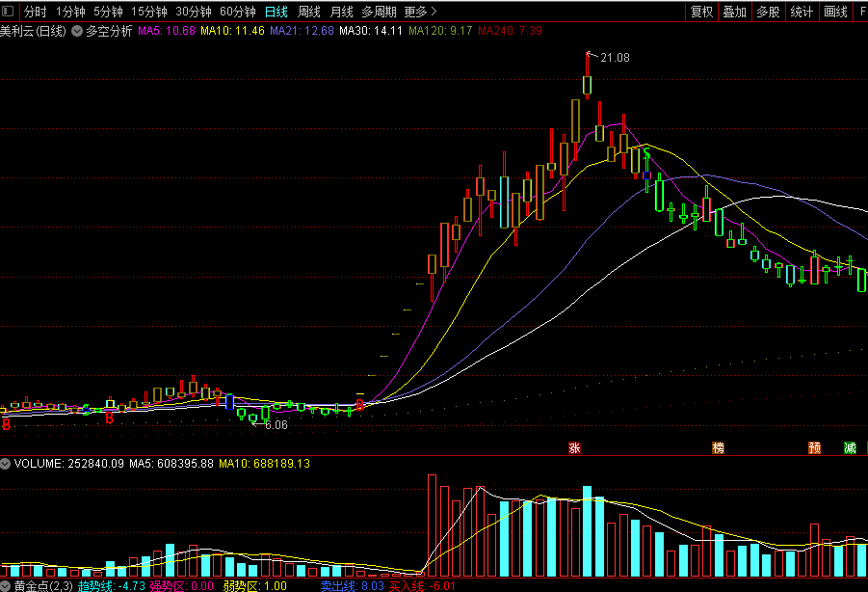The image size is (868, 592).
Task: Expand the VOLUME panel dropdown circle
Action: click(6, 464)
